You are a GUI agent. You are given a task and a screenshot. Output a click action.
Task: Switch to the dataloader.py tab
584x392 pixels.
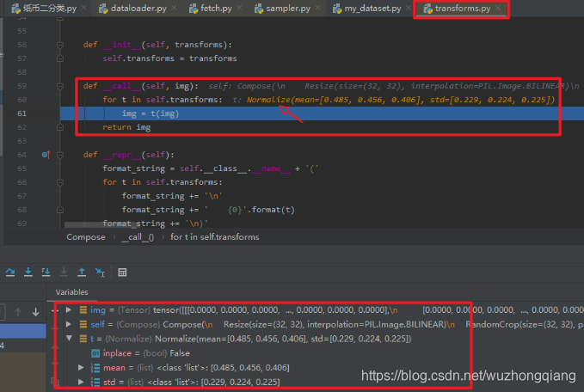132,9
